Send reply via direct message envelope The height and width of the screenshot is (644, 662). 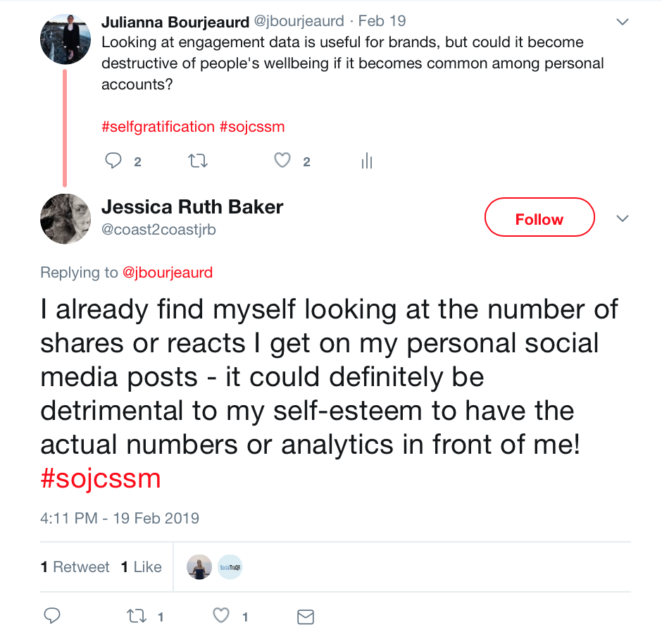[x=305, y=617]
